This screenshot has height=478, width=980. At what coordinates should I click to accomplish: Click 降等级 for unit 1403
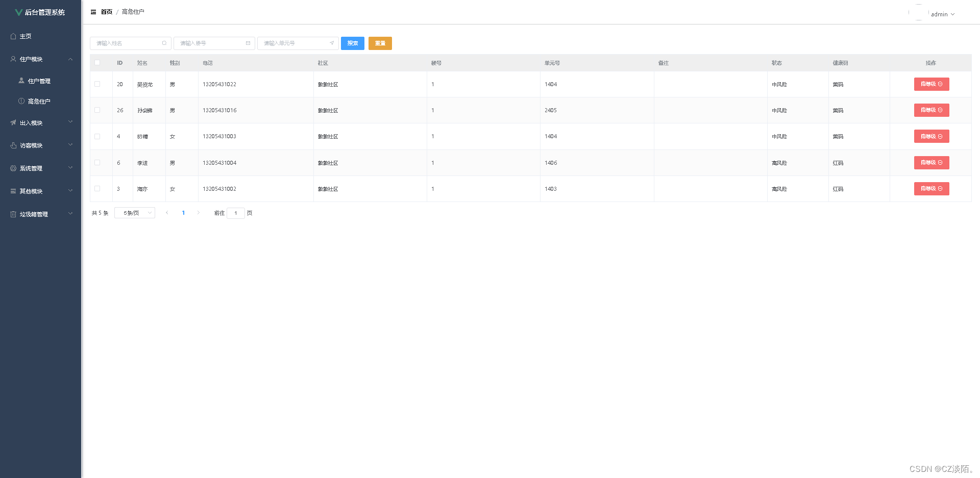click(932, 189)
